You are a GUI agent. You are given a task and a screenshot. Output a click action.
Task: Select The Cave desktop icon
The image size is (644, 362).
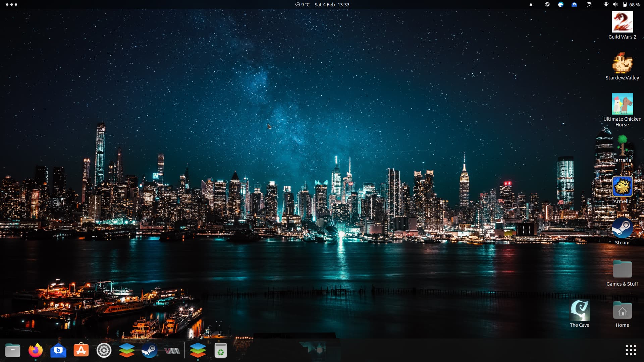(x=580, y=314)
